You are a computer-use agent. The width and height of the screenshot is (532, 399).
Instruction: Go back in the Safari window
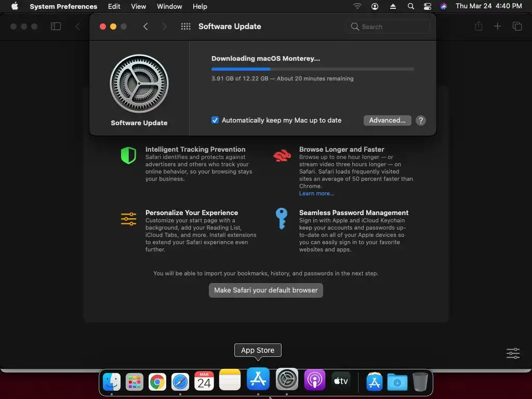pyautogui.click(x=77, y=26)
